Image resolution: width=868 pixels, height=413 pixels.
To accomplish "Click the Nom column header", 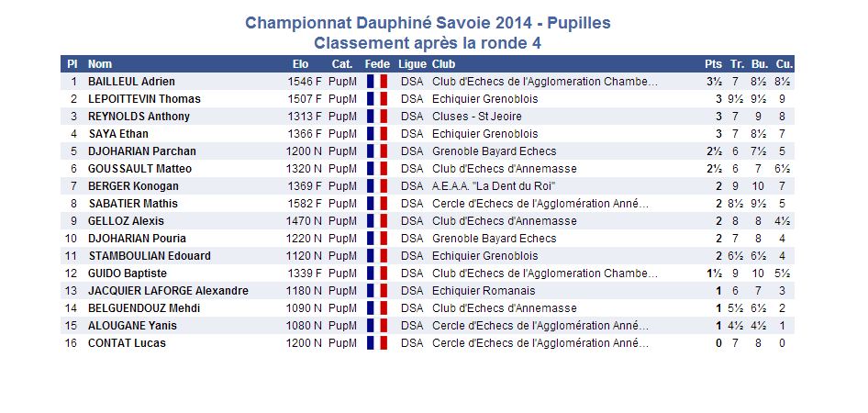I will pyautogui.click(x=100, y=64).
